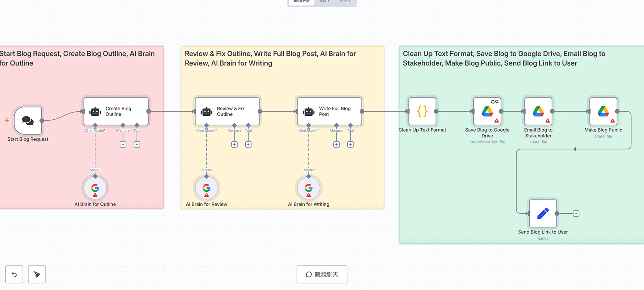Viewport: 644px width, 290px height.
Task: Click the broom tidy-up workflow button
Action: pyautogui.click(x=37, y=274)
